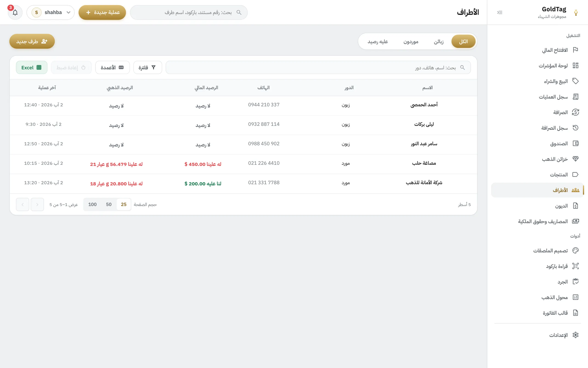Open لوحة المؤشرات dashboard icon
The width and height of the screenshot is (588, 368).
(x=575, y=66)
